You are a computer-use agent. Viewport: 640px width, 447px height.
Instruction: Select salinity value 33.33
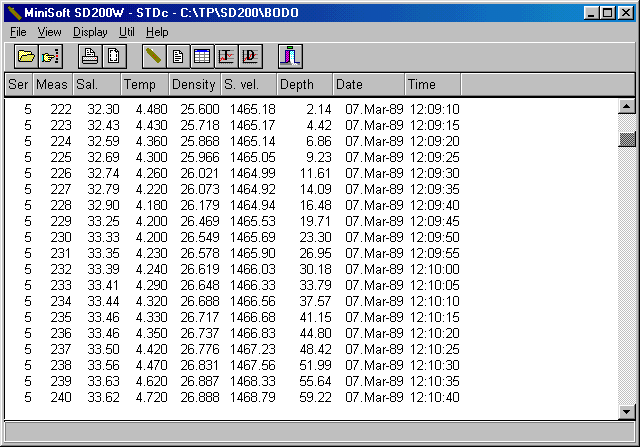[103, 237]
